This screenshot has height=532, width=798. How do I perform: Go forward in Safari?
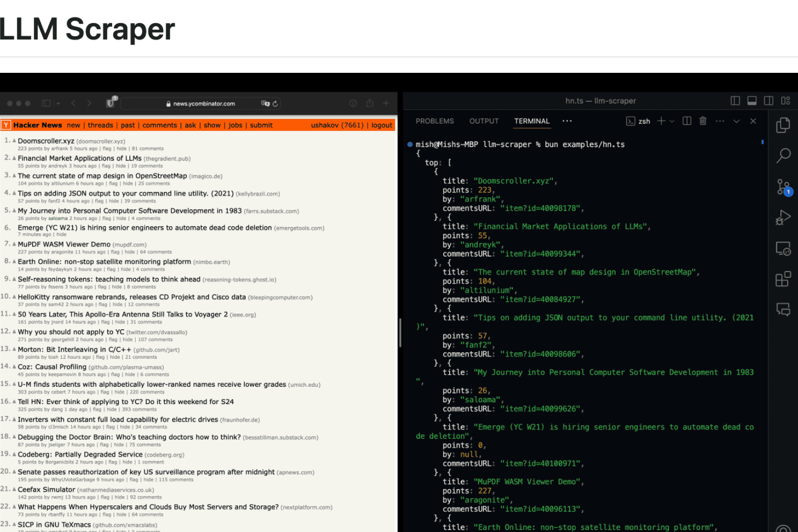coord(89,103)
